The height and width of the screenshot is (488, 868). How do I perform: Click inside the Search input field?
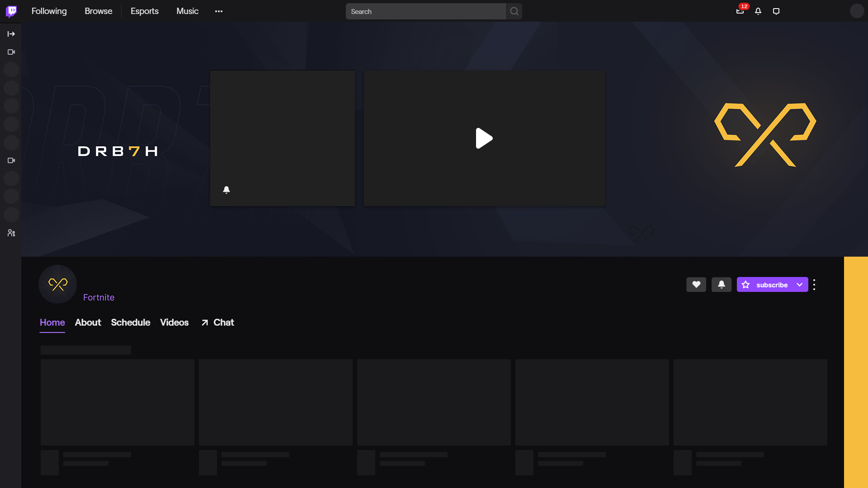click(425, 11)
